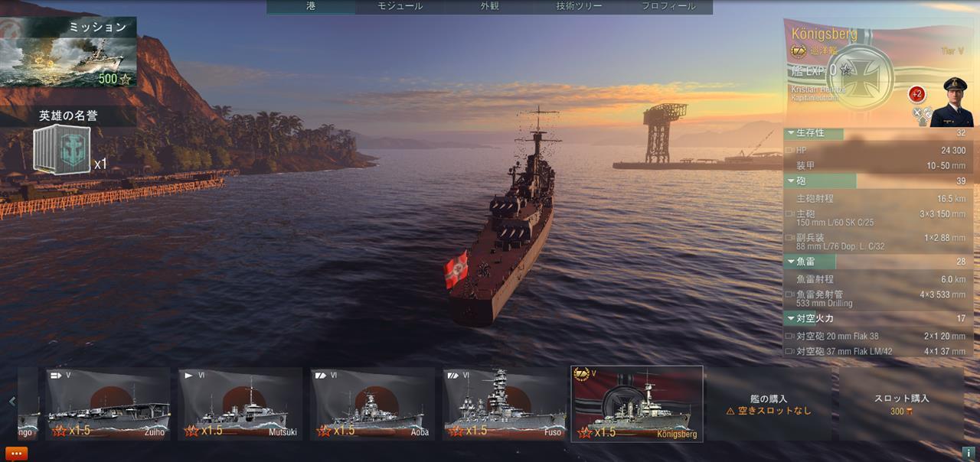The height and width of the screenshot is (462, 980).
Task: Click the camera icon beside 副兵装
Action: click(x=790, y=238)
